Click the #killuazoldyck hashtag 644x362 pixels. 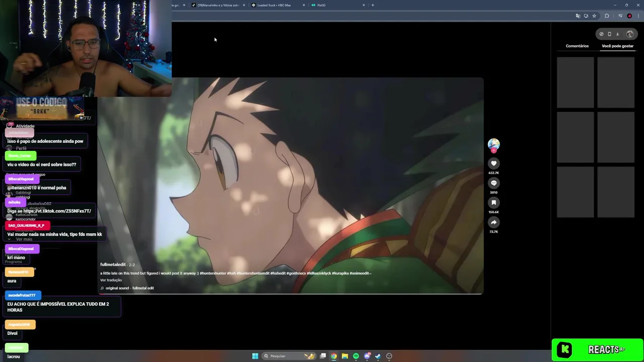pos(318,273)
